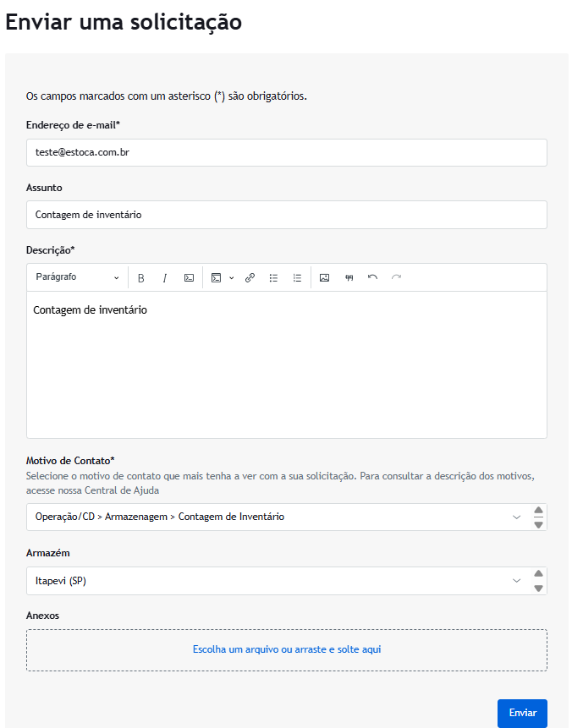The image size is (572, 728).
Task: Insert an image into description
Action: click(x=324, y=277)
